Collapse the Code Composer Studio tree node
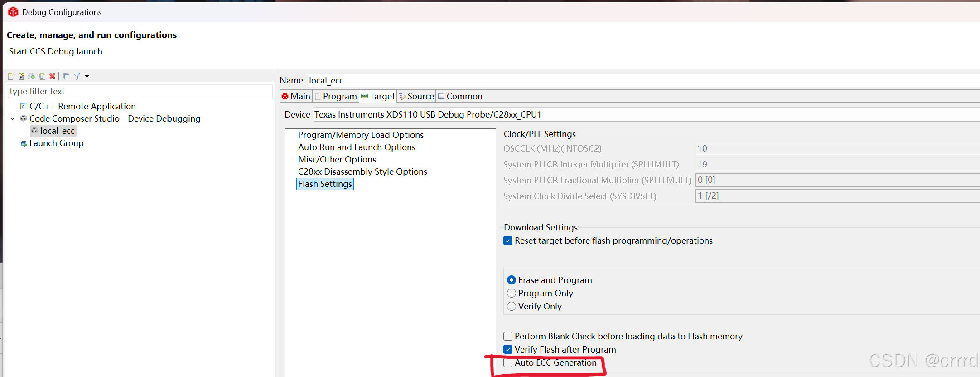Image resolution: width=980 pixels, height=377 pixels. (x=12, y=118)
